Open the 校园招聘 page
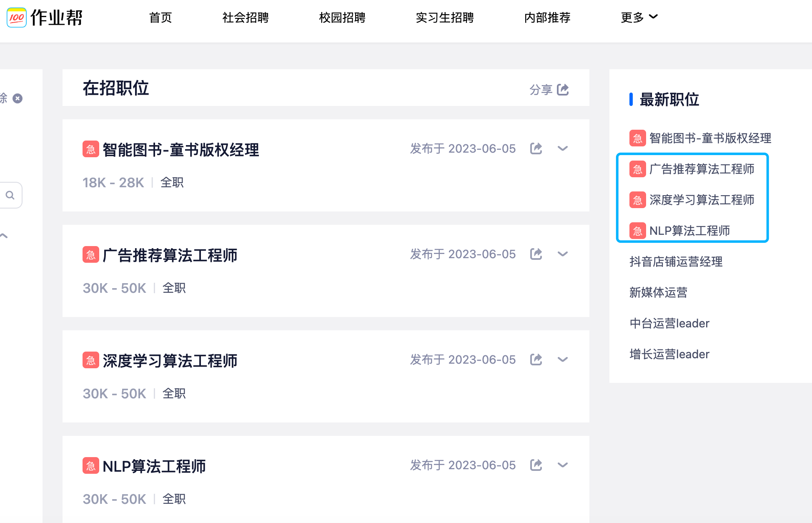This screenshot has width=812, height=523. (342, 18)
